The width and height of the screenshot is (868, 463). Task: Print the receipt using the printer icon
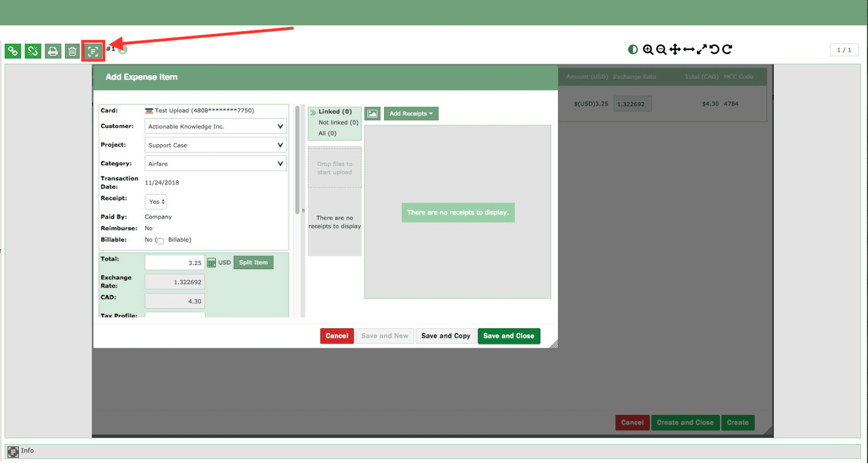[x=53, y=51]
